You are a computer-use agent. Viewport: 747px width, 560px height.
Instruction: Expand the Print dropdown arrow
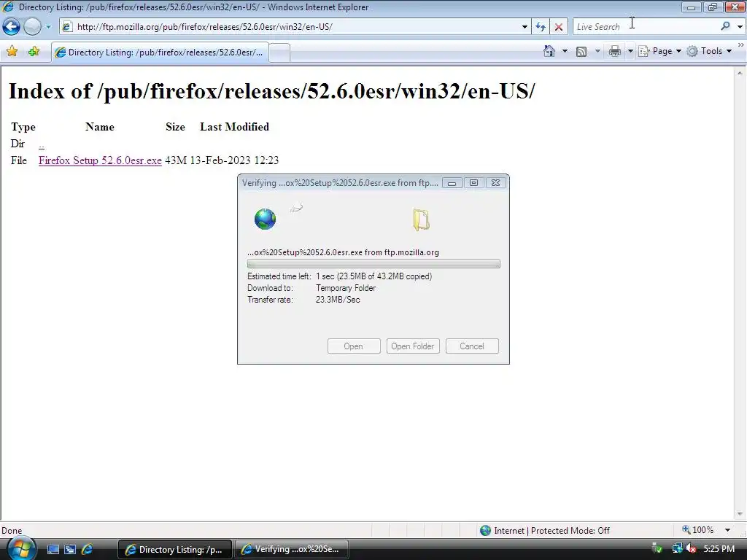[x=630, y=51]
